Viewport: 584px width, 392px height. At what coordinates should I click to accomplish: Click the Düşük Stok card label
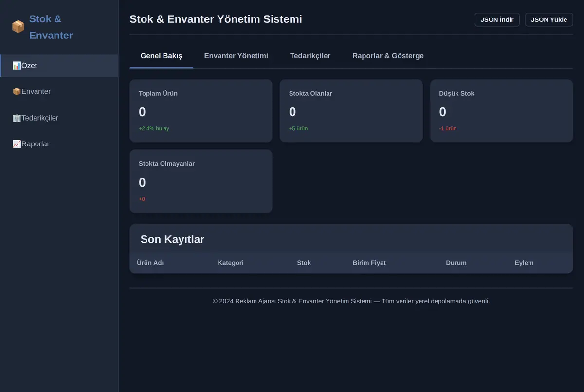coord(456,93)
